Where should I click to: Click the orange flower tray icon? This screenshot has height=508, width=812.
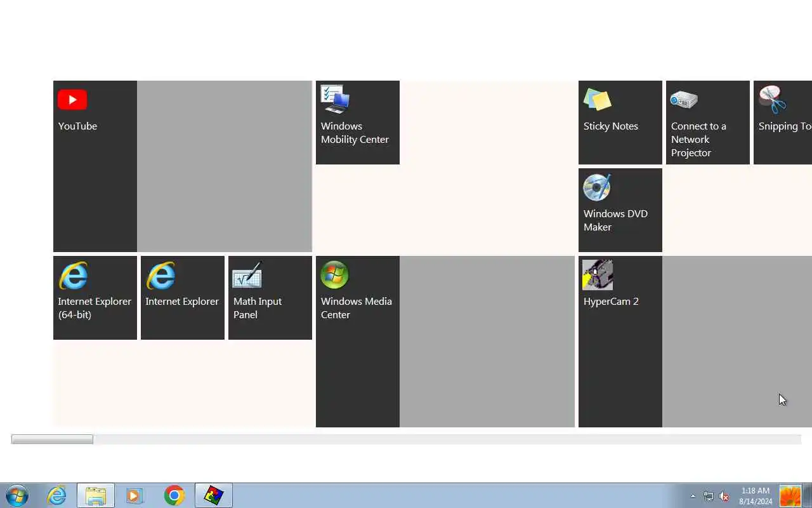tap(790, 496)
